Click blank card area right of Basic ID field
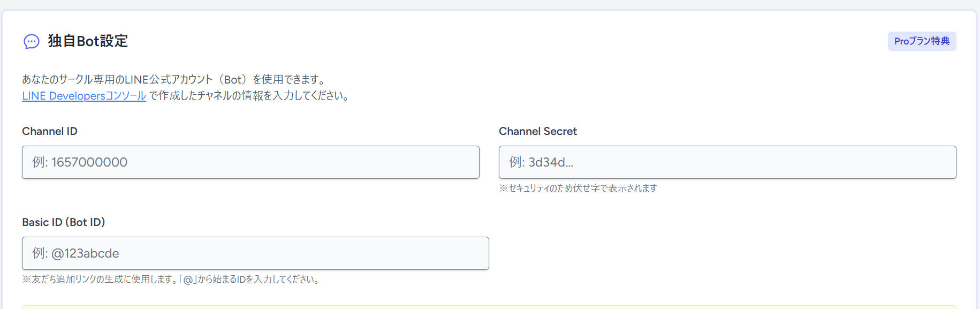 pyautogui.click(x=723, y=253)
